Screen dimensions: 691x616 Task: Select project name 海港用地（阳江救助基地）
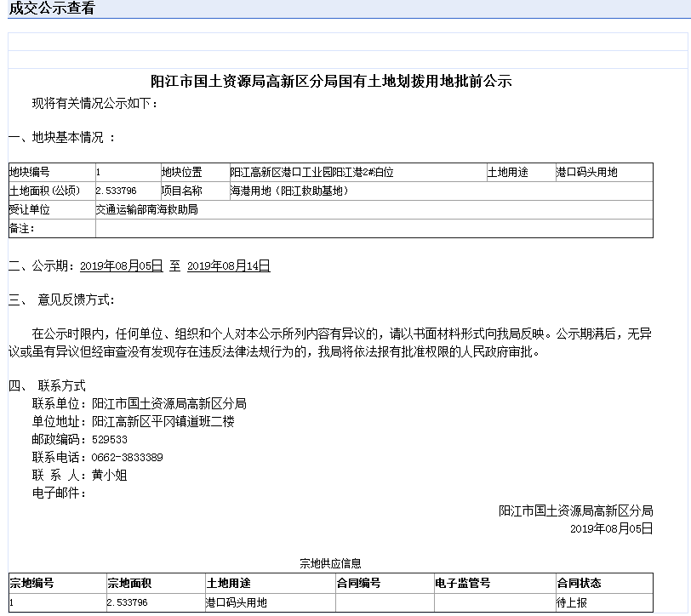click(290, 191)
